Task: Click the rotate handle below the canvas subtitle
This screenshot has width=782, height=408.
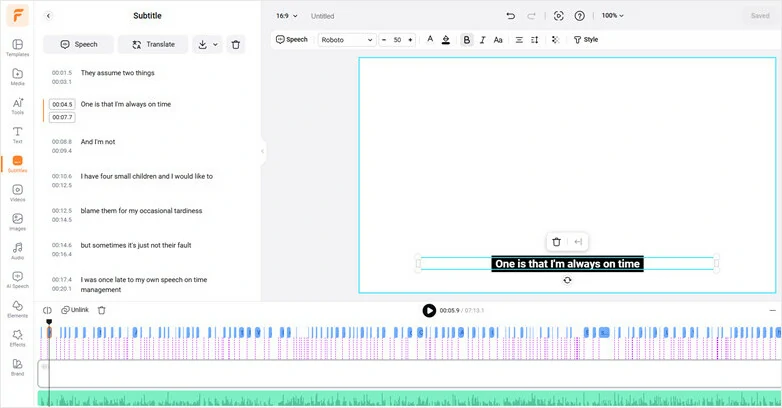Action: pos(567,280)
